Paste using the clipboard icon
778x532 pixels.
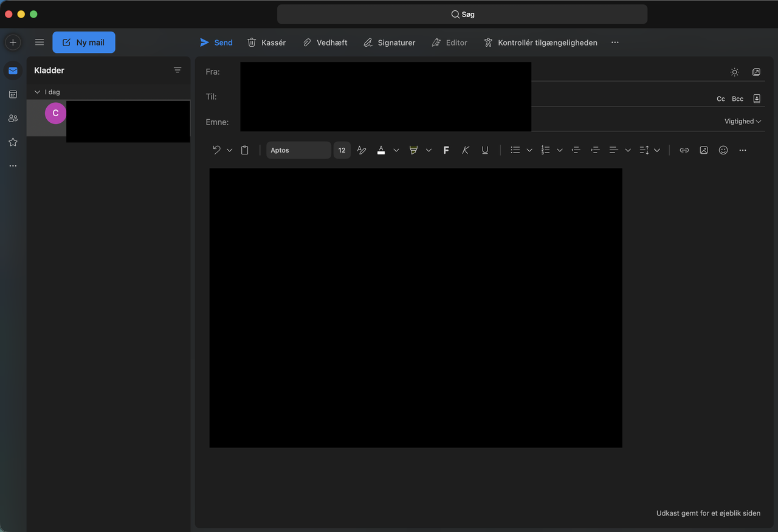(244, 150)
